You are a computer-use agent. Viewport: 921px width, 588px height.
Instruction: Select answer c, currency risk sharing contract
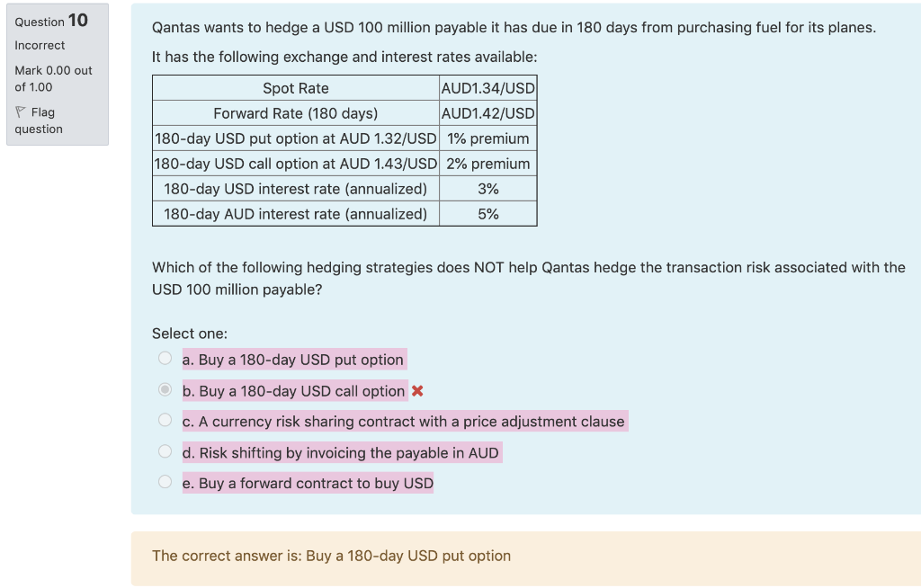165,419
